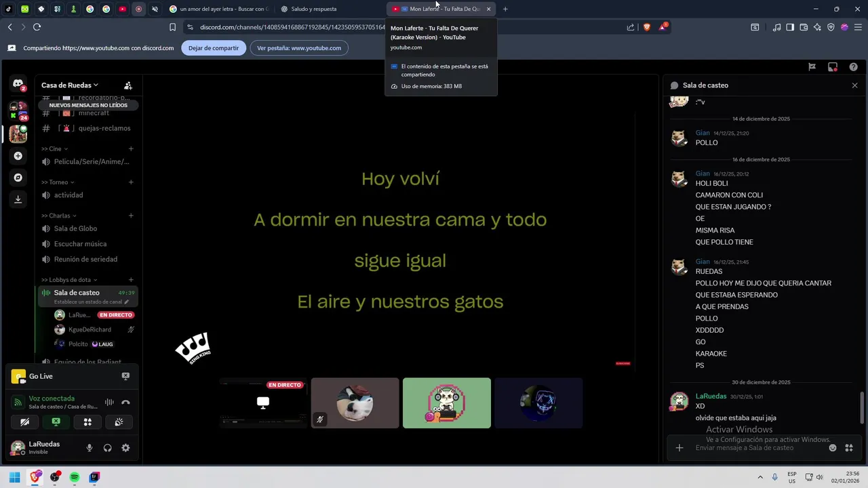Open Brave Wallet icon

(804, 27)
